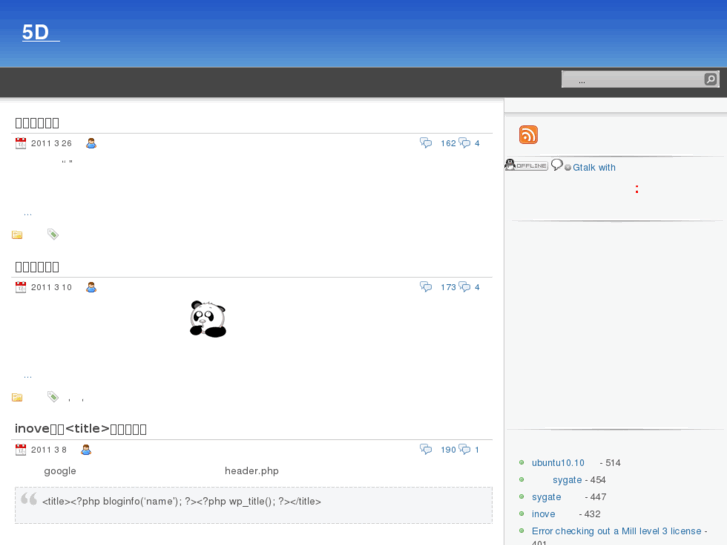Open read more dots under panda post
The image size is (727, 545).
pyautogui.click(x=28, y=376)
